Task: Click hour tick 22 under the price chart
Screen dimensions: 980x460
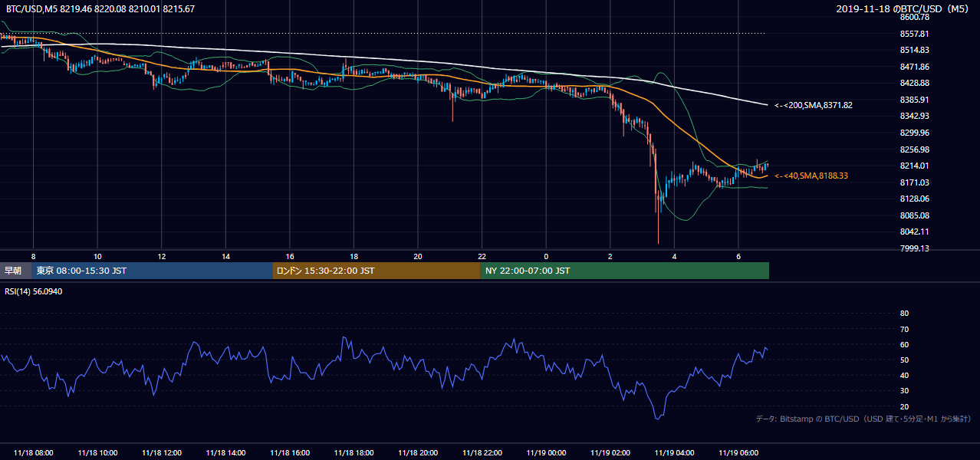Action: [482, 256]
